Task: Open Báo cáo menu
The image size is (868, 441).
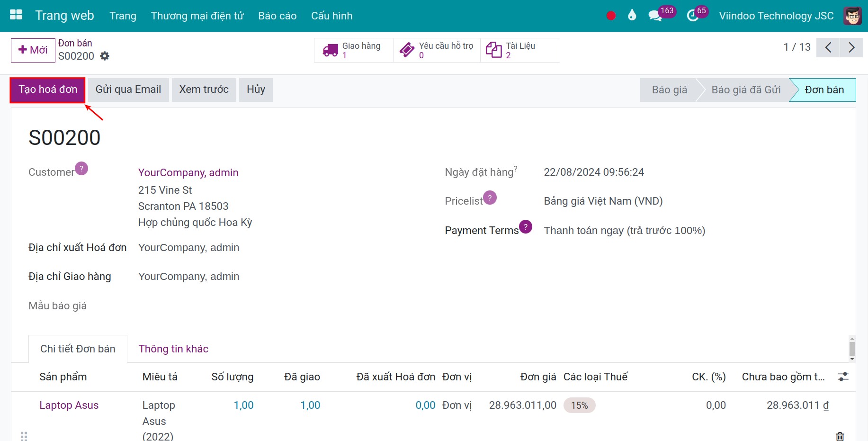Action: [x=277, y=16]
